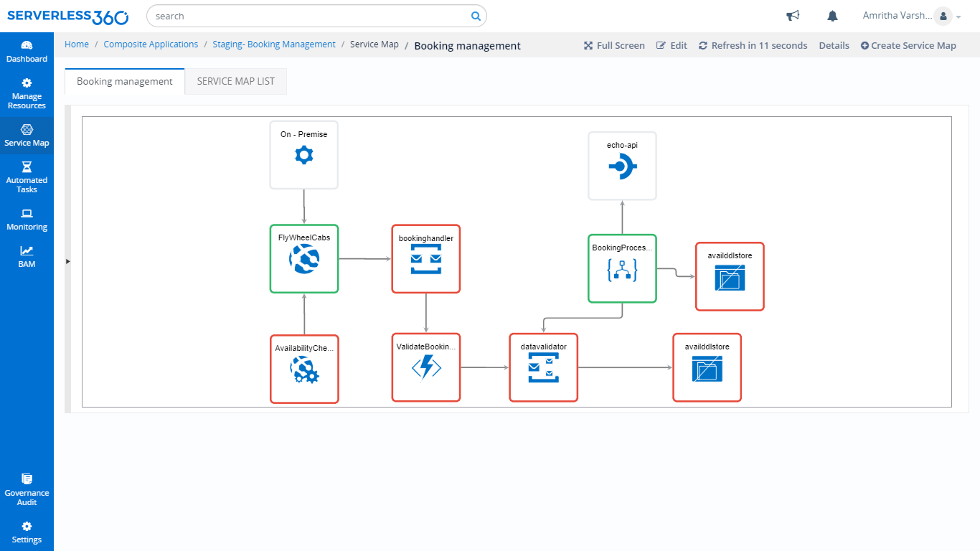Click the announcements megaphone icon
This screenshot has height=551, width=980.
coord(793,16)
